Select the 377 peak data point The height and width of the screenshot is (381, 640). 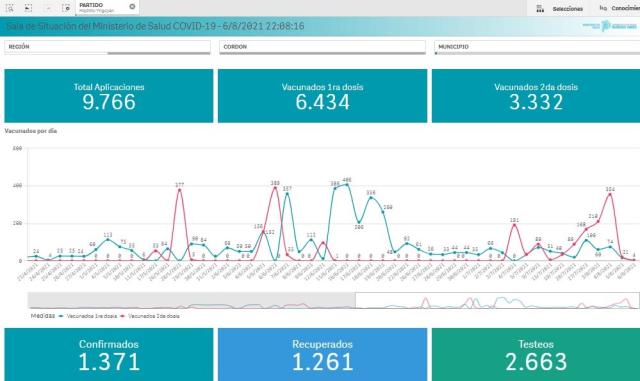179,190
